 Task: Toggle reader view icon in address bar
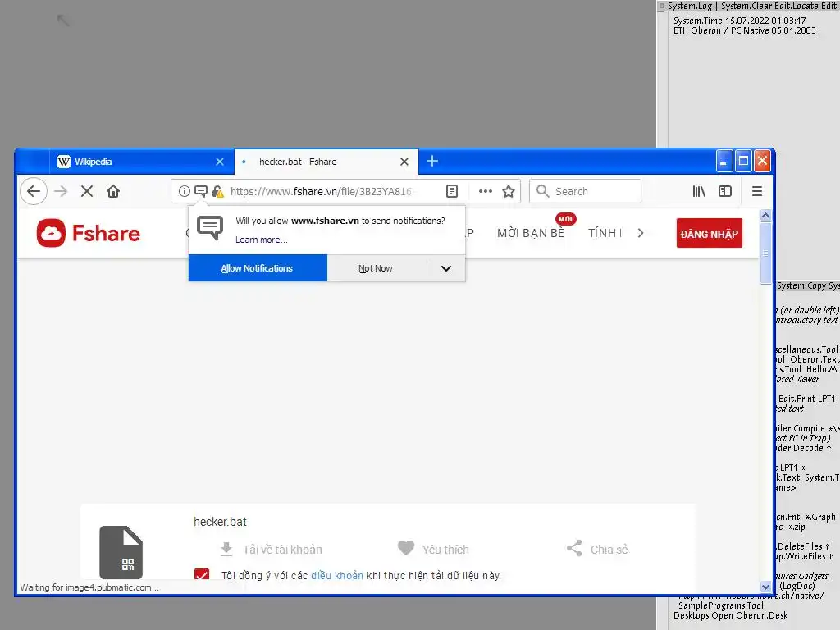click(452, 191)
